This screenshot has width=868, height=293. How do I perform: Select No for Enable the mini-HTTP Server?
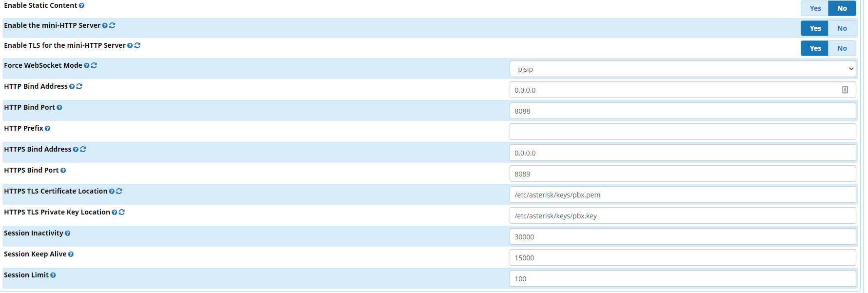coord(842,28)
